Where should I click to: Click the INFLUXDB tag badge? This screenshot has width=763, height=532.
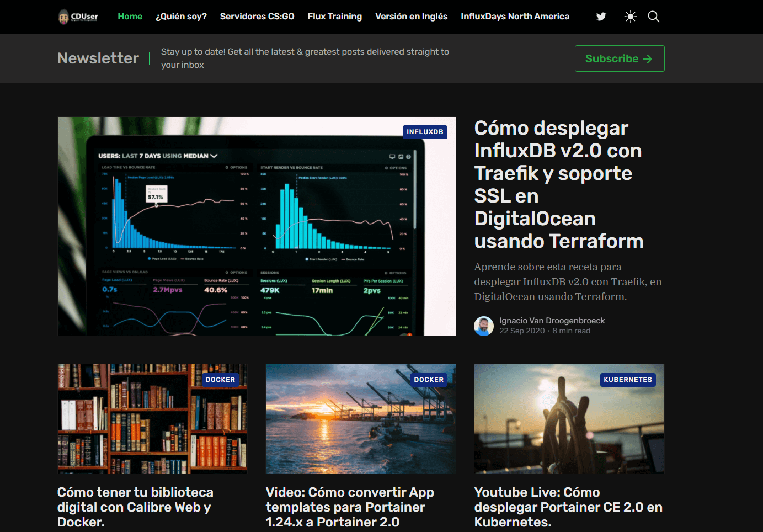[425, 132]
